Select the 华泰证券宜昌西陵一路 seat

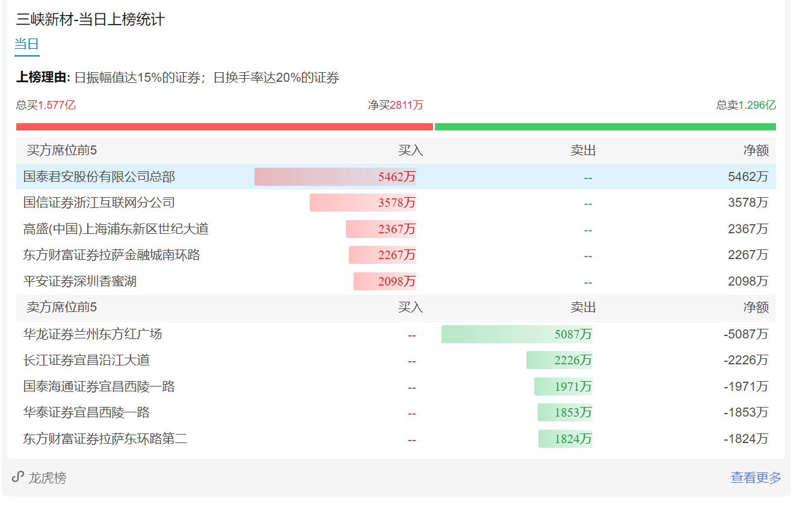pyautogui.click(x=87, y=412)
